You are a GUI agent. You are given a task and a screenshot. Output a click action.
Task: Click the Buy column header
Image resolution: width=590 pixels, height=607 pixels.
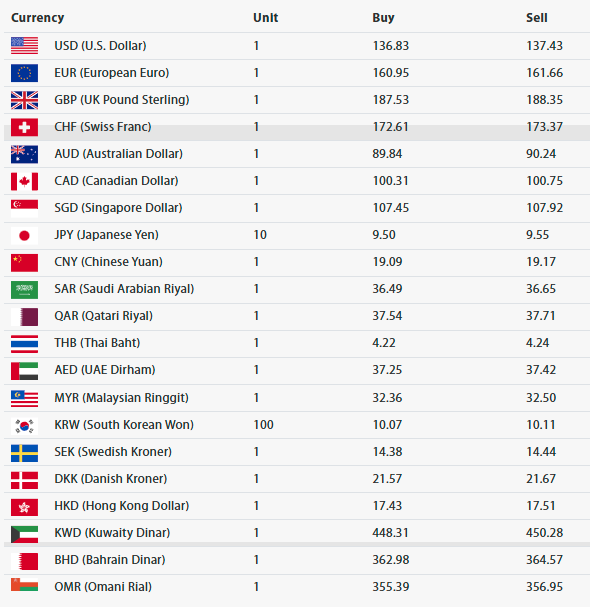tap(383, 18)
